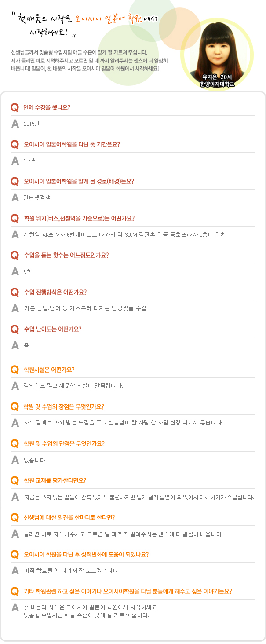Click the Q icon beside '학원 교재를 평가한다면?'
The width and height of the screenshot is (266, 644).
click(15, 480)
